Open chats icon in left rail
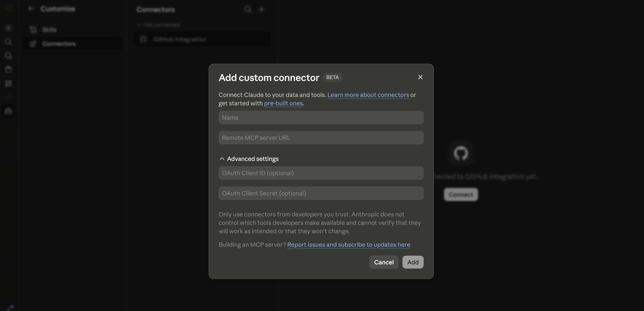 coord(9,56)
